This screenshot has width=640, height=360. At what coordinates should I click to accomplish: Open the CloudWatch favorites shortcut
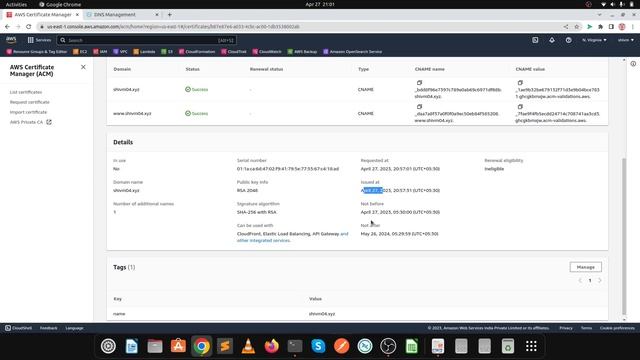(x=267, y=52)
